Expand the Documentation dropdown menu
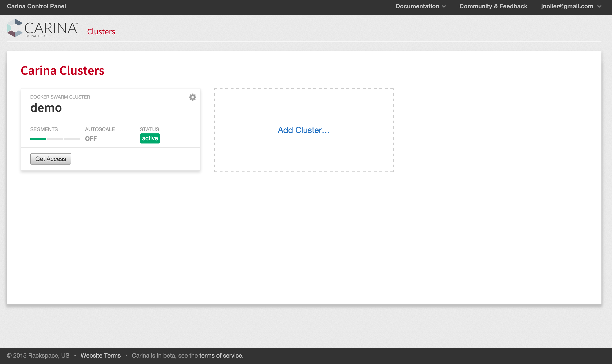Viewport: 612px width, 364px height. pos(421,6)
